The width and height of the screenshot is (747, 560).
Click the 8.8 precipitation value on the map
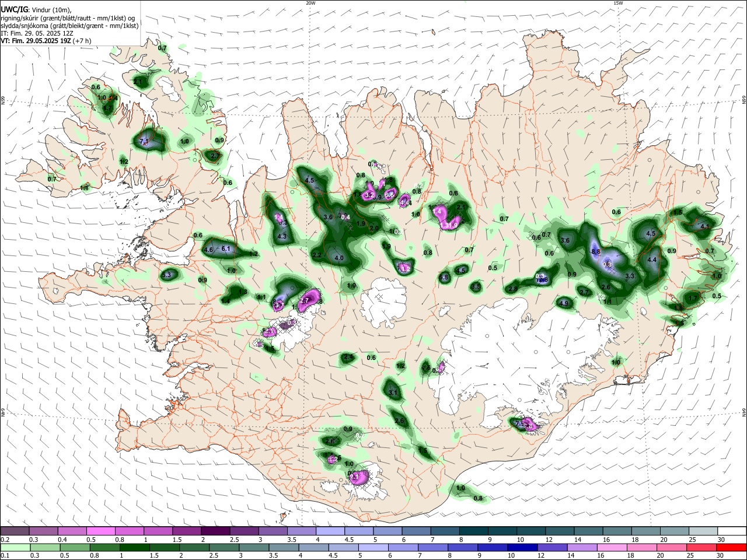click(x=596, y=251)
